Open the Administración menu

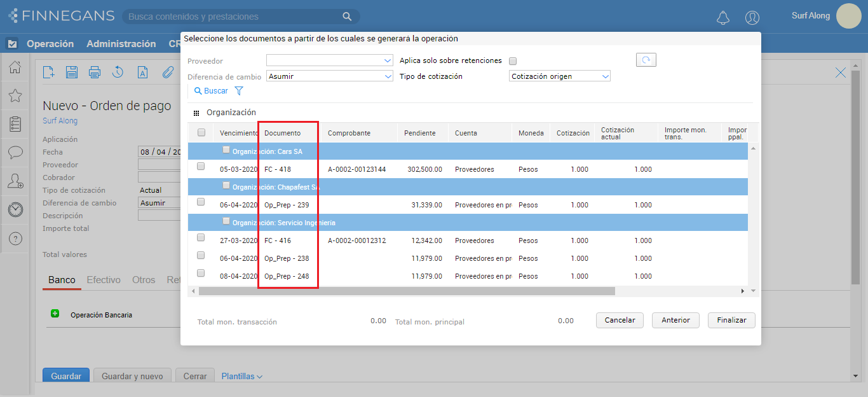(x=121, y=44)
